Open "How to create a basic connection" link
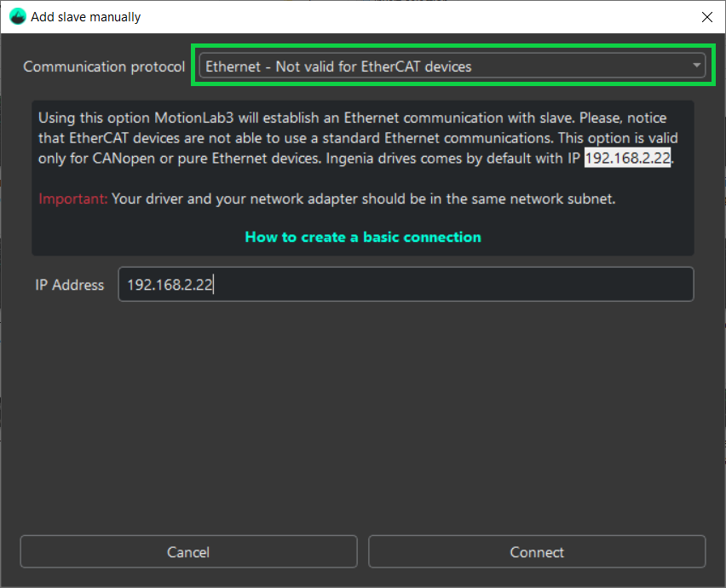This screenshot has width=726, height=588. coord(363,237)
